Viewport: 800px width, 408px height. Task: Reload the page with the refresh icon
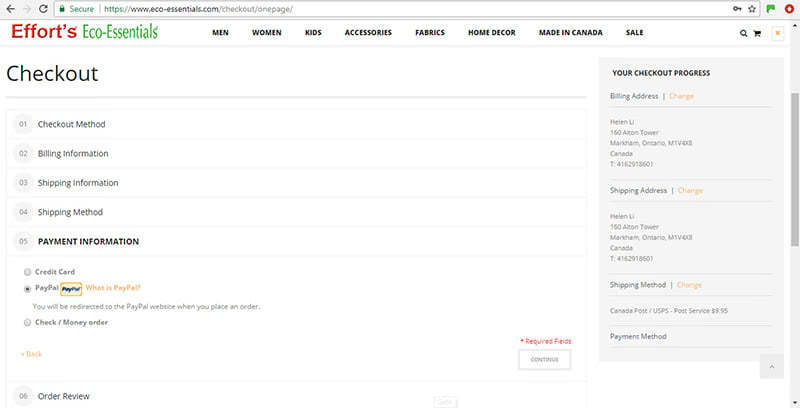click(x=42, y=8)
